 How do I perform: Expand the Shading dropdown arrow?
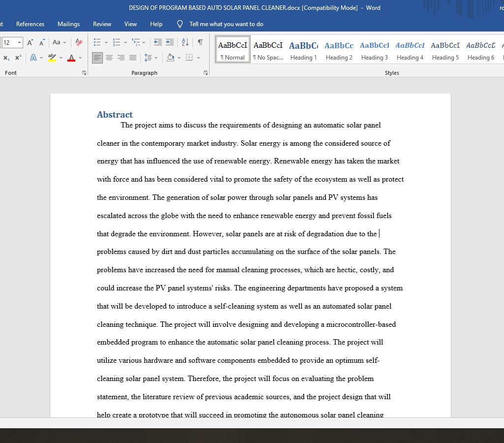pos(179,58)
